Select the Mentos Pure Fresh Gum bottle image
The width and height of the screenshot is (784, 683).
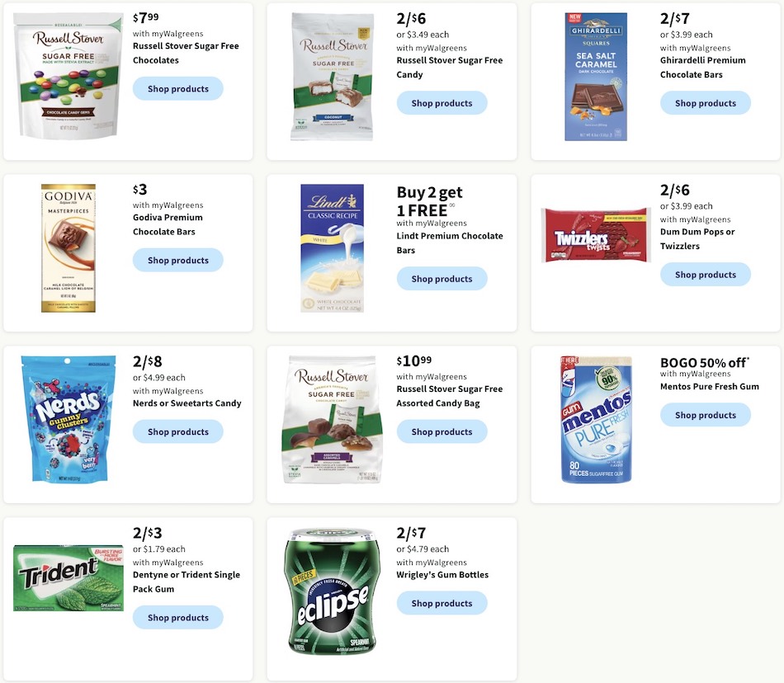click(x=596, y=420)
